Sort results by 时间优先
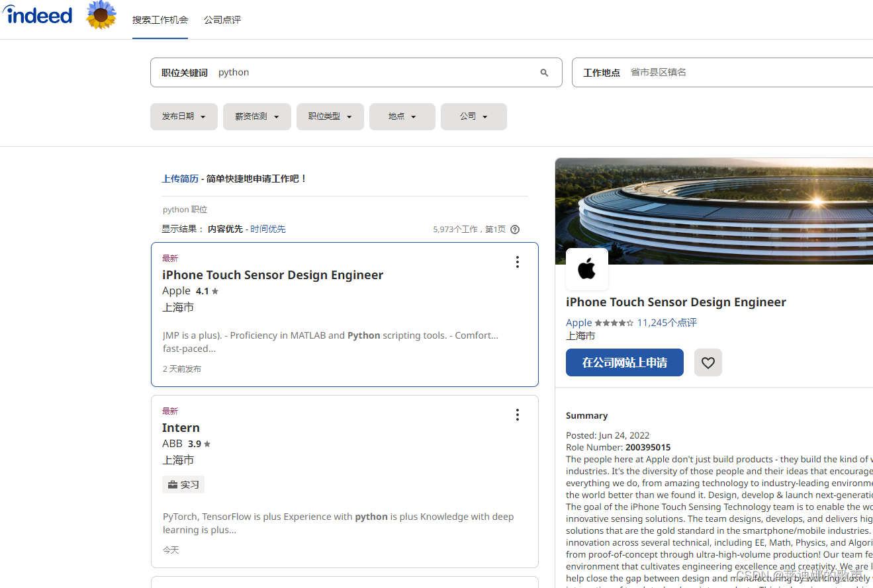Viewport: 873px width, 588px height. pos(268,229)
